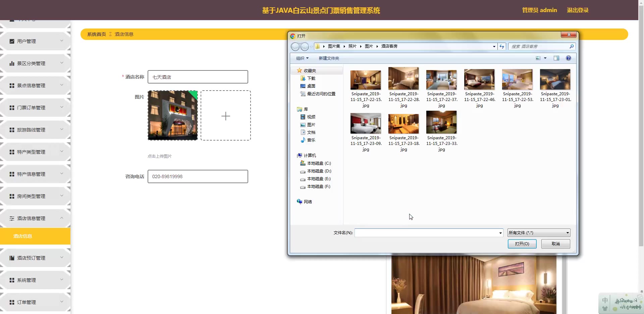The height and width of the screenshot is (314, 644).
Task: Toggle the preview pane icon
Action: pos(556,58)
